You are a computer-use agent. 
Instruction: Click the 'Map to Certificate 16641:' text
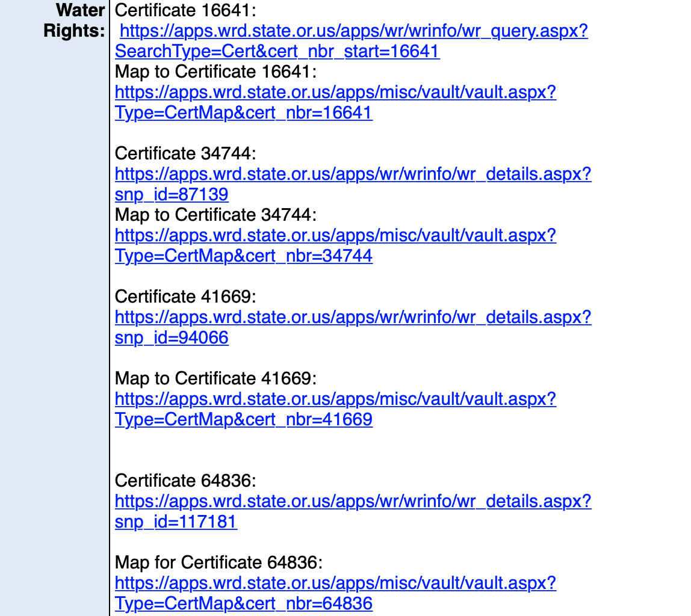(x=215, y=72)
